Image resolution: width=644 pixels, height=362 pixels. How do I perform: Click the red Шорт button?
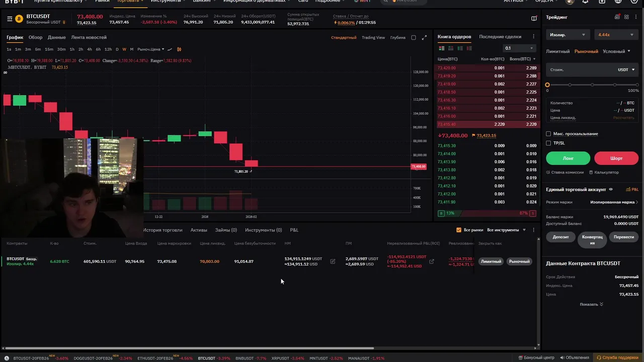coord(616,158)
